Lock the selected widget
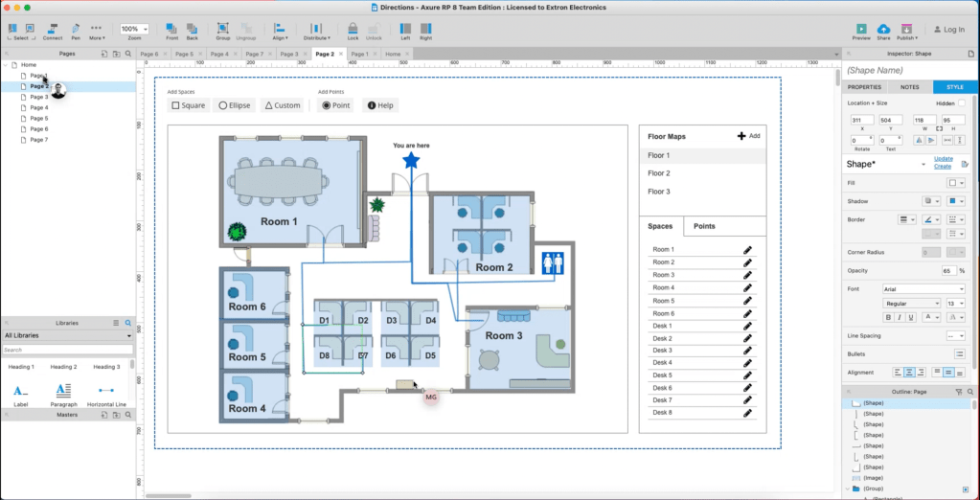 pyautogui.click(x=353, y=31)
